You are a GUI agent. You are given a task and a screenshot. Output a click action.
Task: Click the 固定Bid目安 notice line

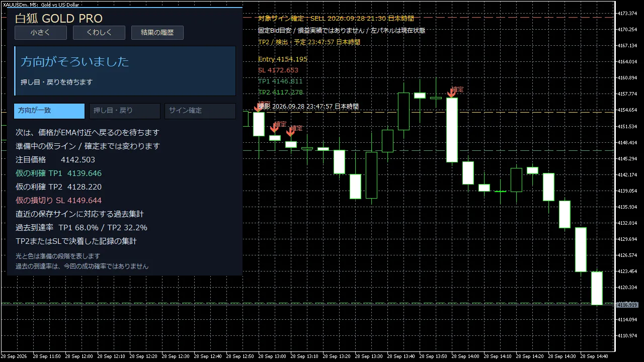pyautogui.click(x=342, y=30)
